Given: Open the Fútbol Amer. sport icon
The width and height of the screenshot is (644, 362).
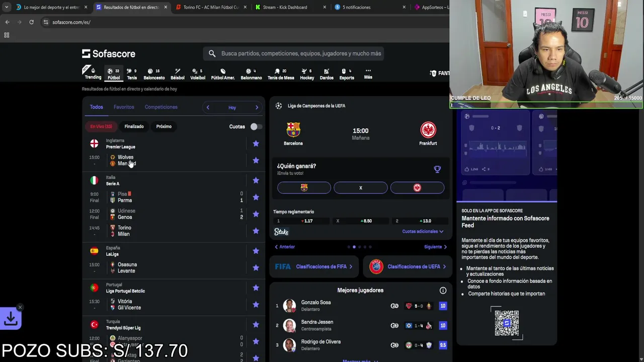Looking at the screenshot, I should [x=223, y=73].
